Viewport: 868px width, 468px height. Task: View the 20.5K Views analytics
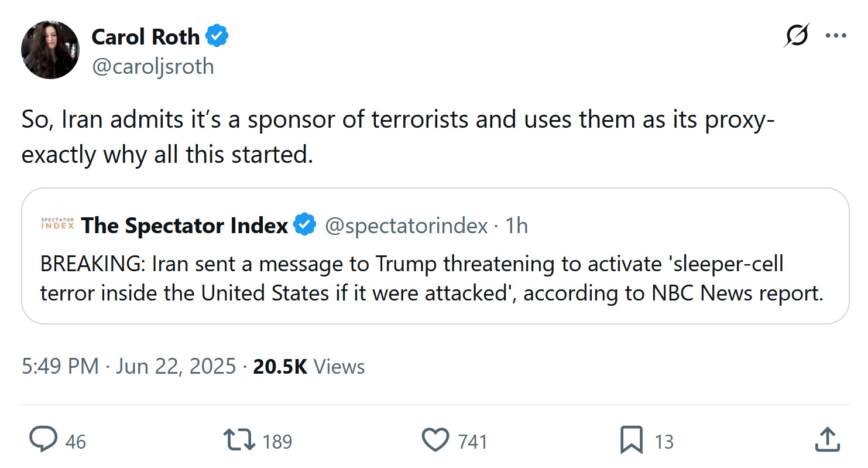pyautogui.click(x=308, y=367)
